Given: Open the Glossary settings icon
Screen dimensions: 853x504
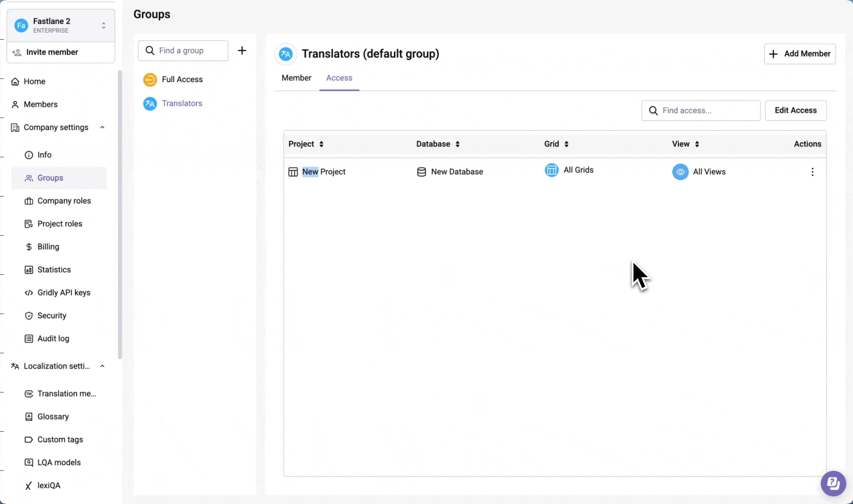Looking at the screenshot, I should pyautogui.click(x=29, y=416).
